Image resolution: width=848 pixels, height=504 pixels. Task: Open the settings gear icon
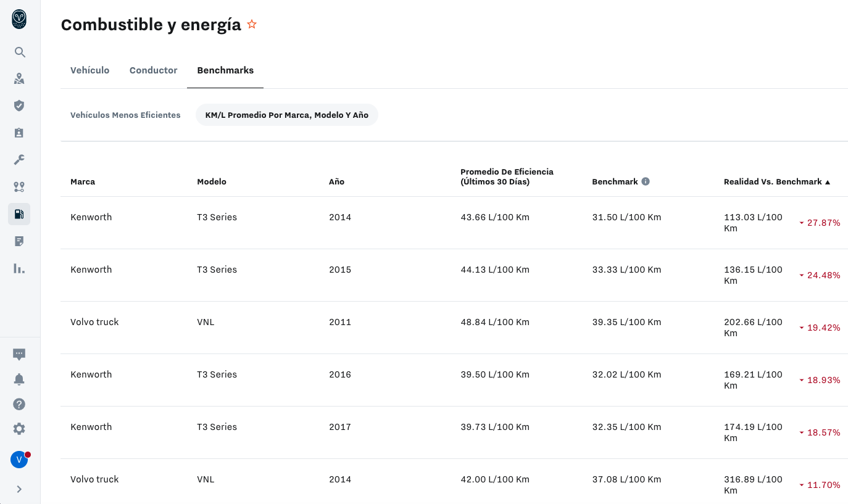[19, 429]
